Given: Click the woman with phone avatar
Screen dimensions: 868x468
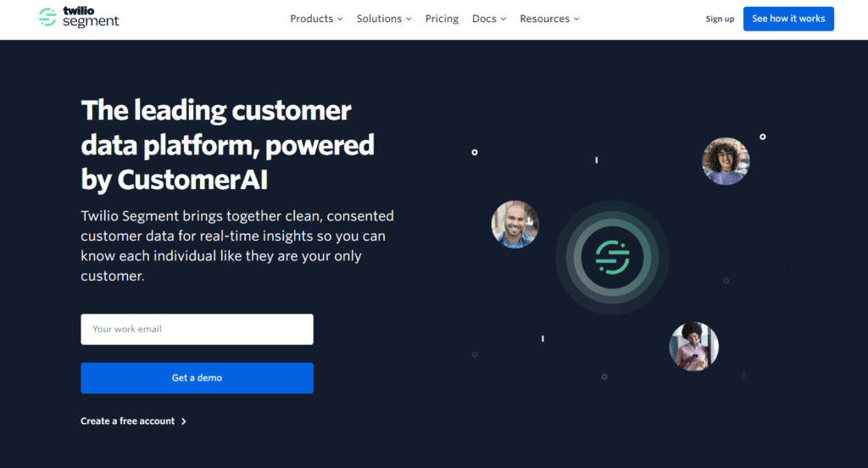Looking at the screenshot, I should pos(693,346).
